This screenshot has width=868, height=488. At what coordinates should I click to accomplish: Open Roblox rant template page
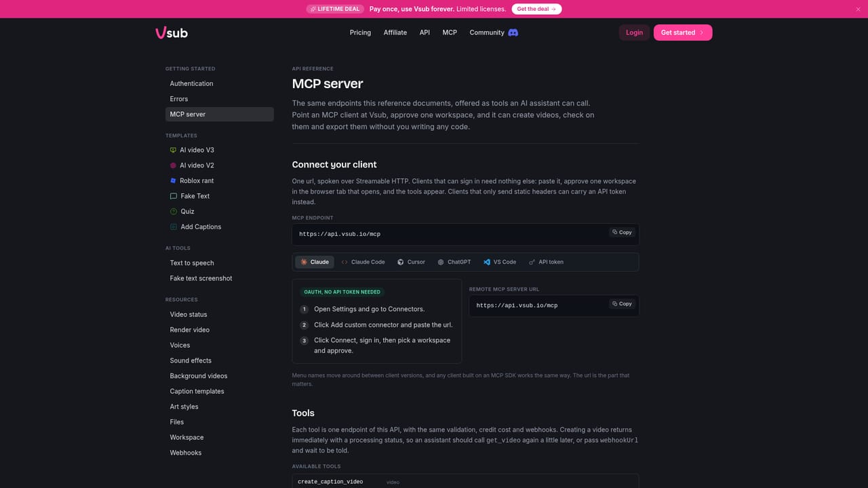tap(220, 181)
